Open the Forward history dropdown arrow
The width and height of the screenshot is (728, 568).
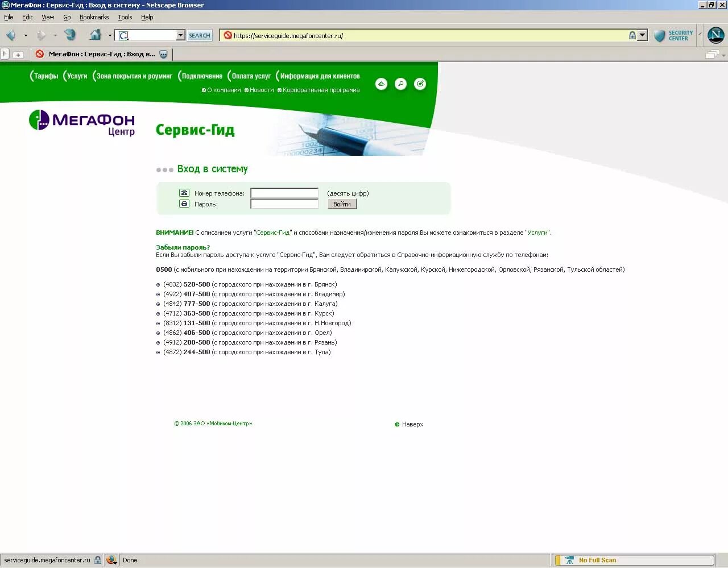pyautogui.click(x=55, y=35)
